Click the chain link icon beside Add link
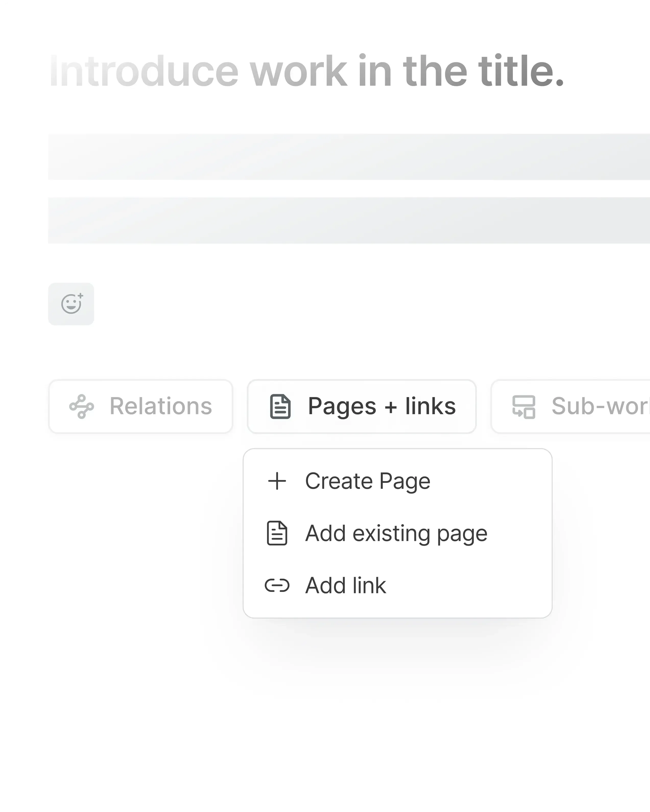650x812 pixels. 277,586
